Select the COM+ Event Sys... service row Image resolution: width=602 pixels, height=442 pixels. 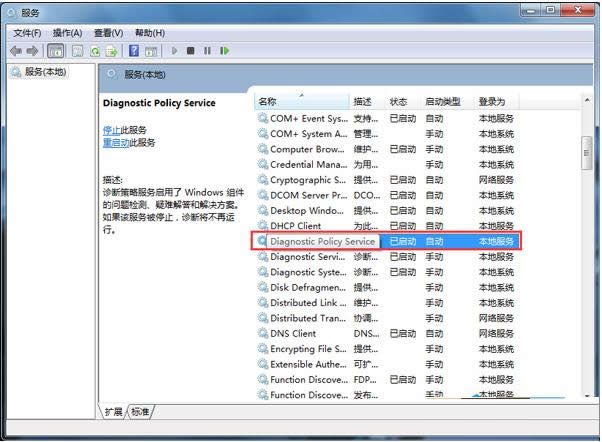[x=386, y=119]
